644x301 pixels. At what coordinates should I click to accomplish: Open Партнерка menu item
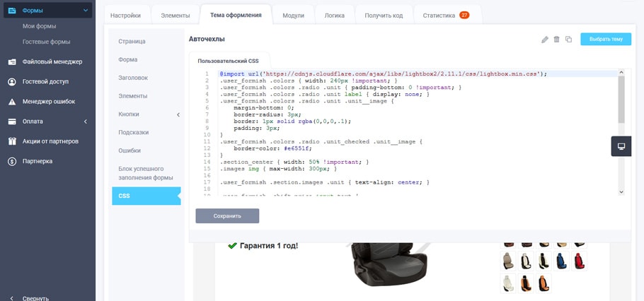coord(38,161)
